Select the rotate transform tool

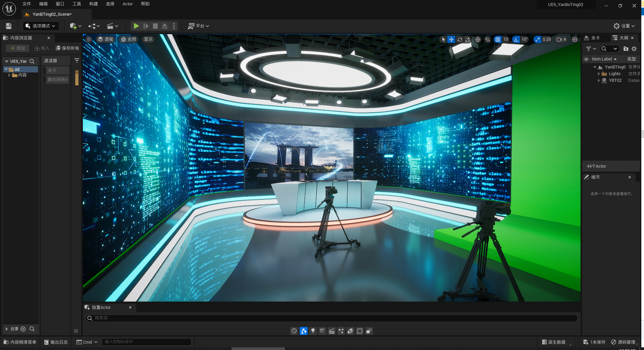pos(460,39)
